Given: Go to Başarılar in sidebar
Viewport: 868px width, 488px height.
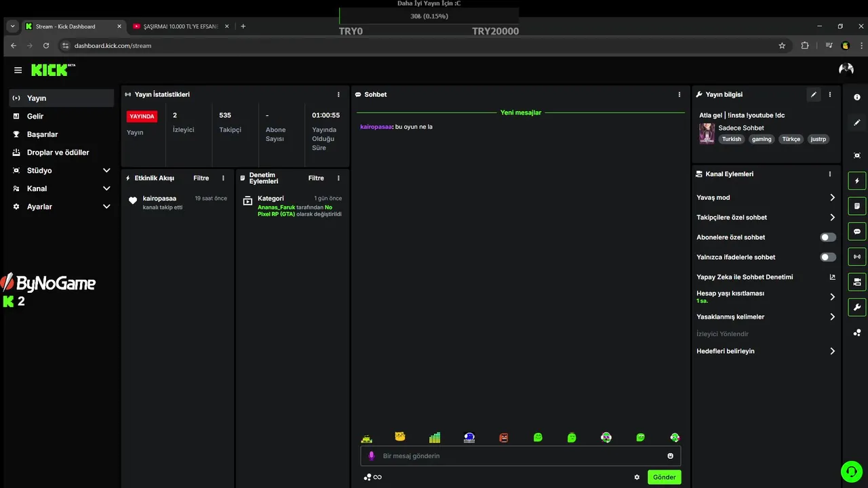Looking at the screenshot, I should 62,134.
